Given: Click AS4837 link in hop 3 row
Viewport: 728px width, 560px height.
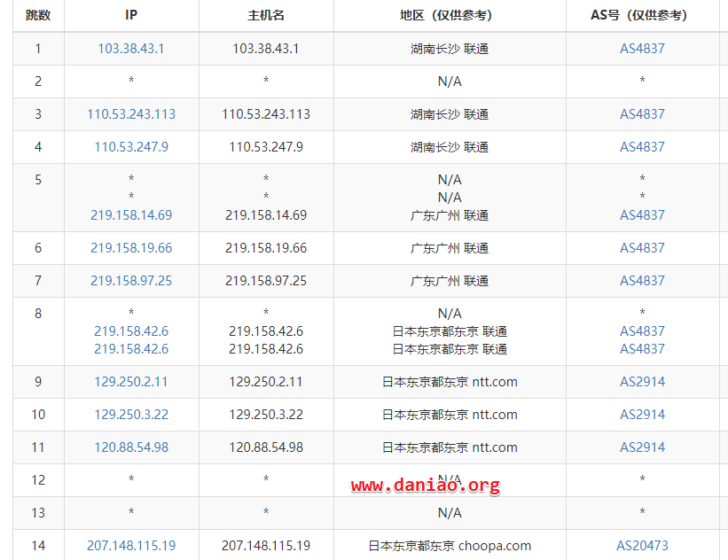Looking at the screenshot, I should 642,114.
